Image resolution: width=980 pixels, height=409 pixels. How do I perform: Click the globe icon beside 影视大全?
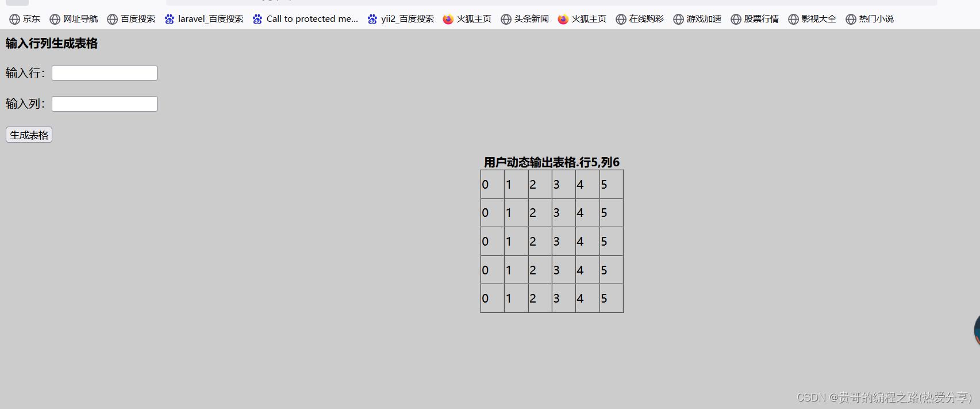[x=793, y=20]
